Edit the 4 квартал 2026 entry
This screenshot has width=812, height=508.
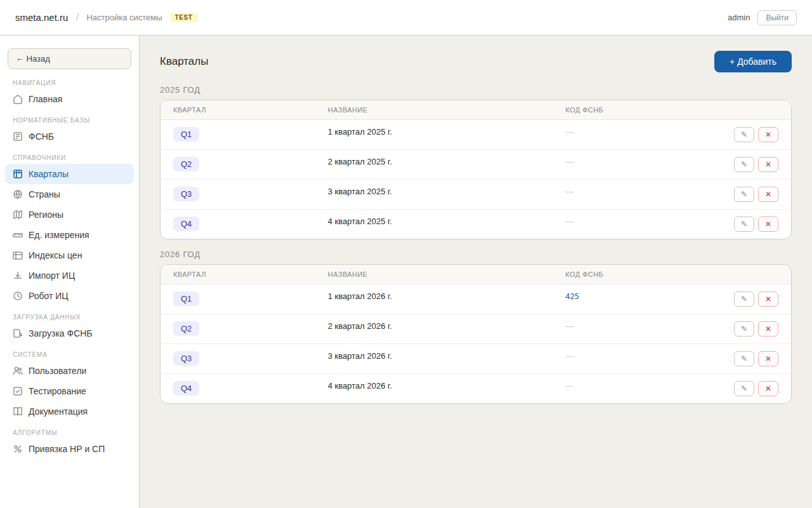coord(743,389)
